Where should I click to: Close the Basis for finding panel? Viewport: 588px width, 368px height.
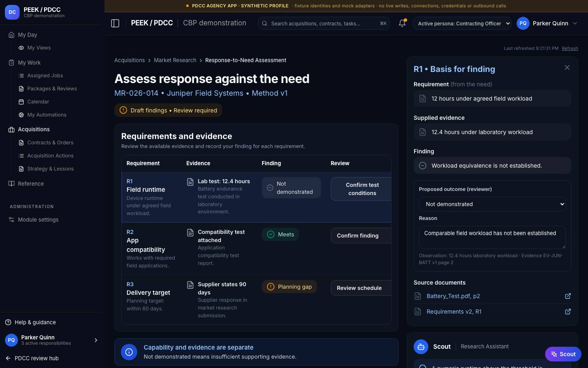pos(567,67)
